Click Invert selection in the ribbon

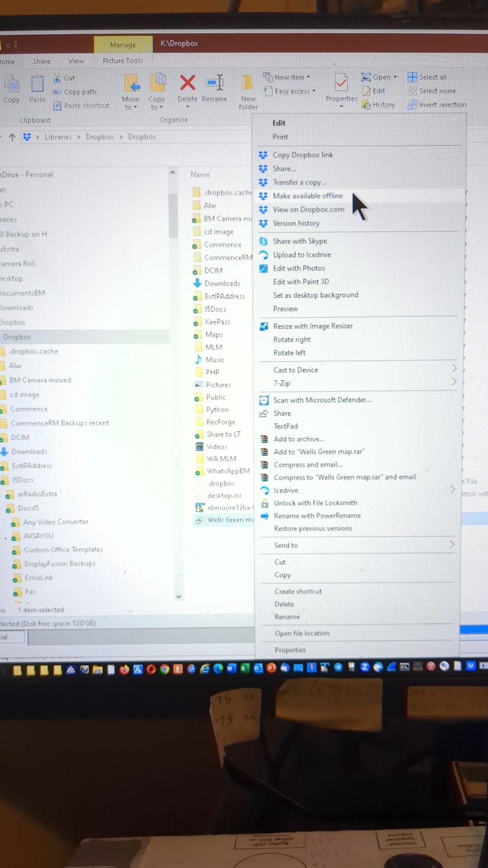[x=437, y=105]
